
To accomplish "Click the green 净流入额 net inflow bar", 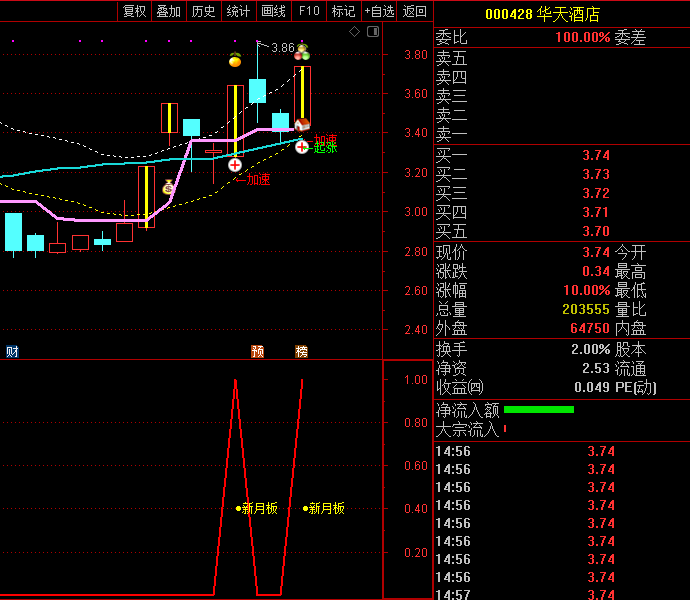I will click(539, 409).
